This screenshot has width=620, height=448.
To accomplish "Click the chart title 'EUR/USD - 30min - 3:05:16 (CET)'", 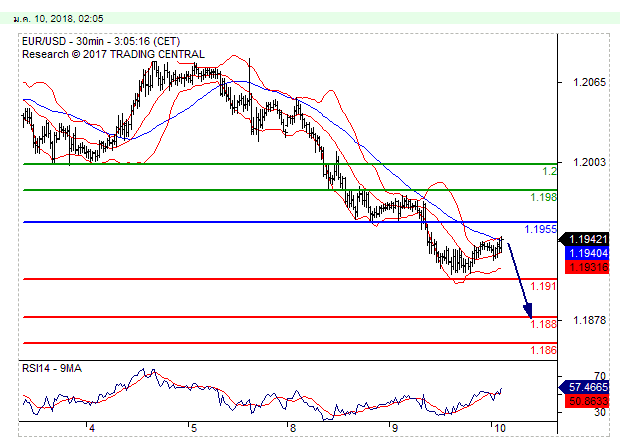I will point(101,42).
